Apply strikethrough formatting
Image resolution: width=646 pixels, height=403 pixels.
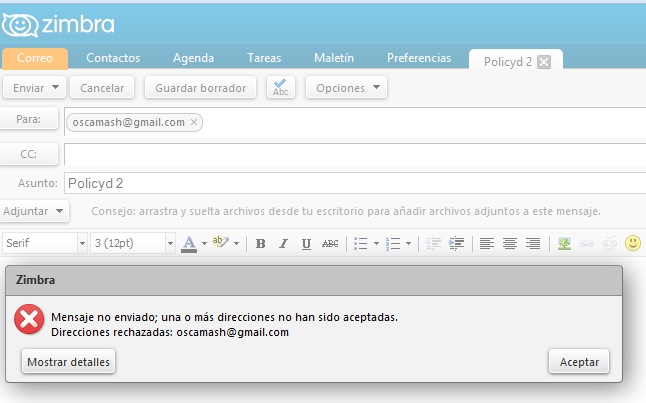pos(330,244)
